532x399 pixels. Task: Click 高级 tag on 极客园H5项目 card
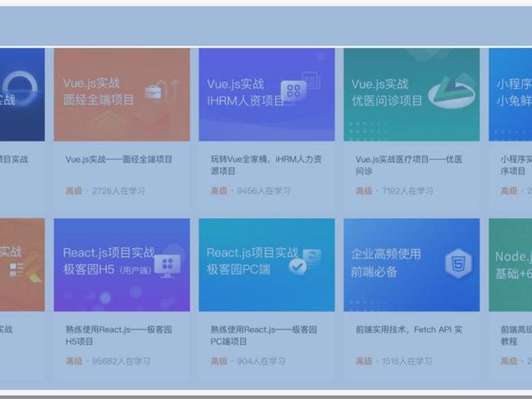[74, 361]
